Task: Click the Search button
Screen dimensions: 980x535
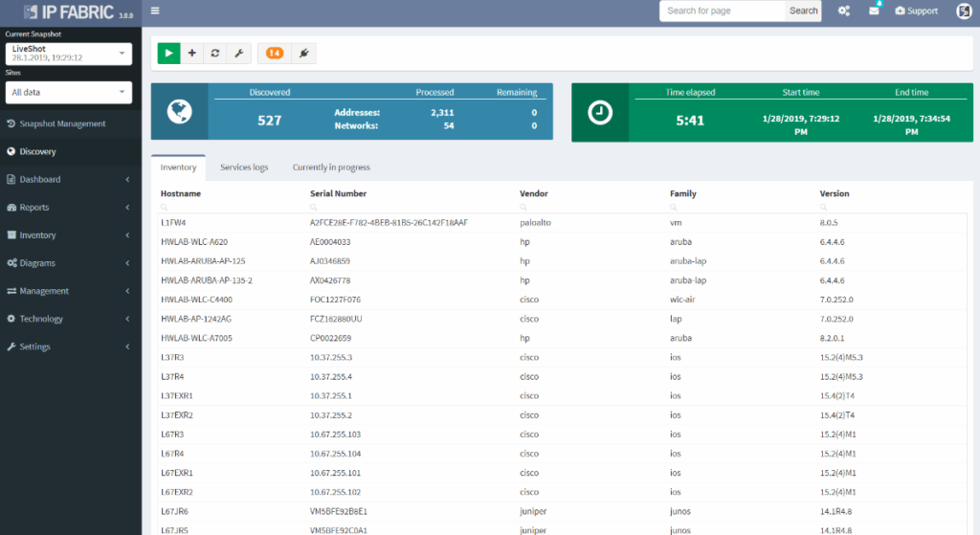Action: [803, 11]
